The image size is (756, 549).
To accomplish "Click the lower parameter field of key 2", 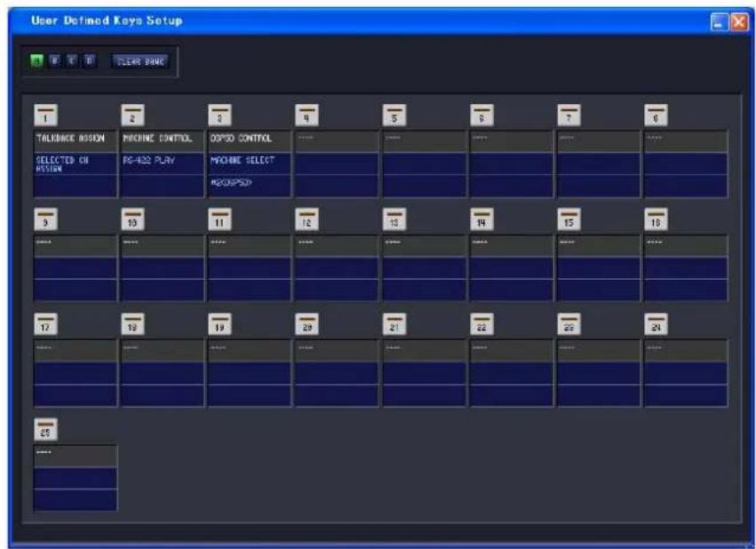I will [x=163, y=186].
